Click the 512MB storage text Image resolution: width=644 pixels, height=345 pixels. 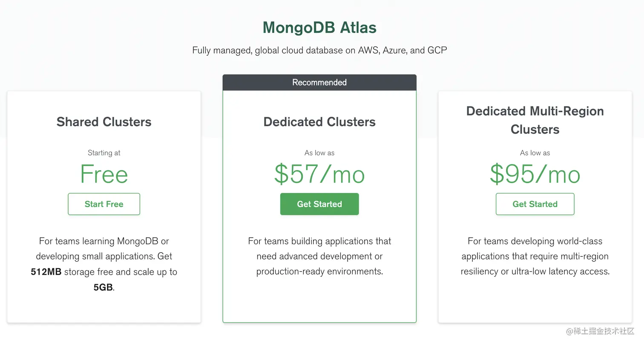[x=46, y=272]
